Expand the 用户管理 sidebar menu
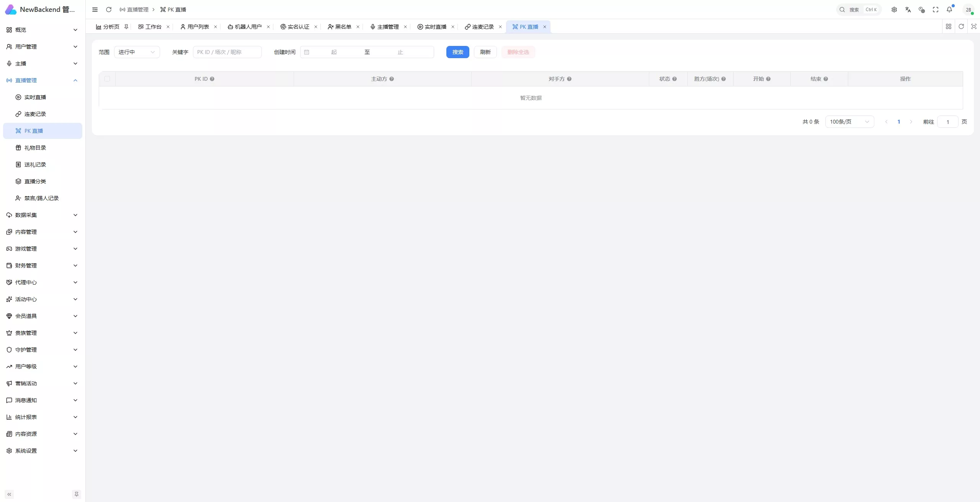The height and width of the screenshot is (502, 980). tap(42, 47)
